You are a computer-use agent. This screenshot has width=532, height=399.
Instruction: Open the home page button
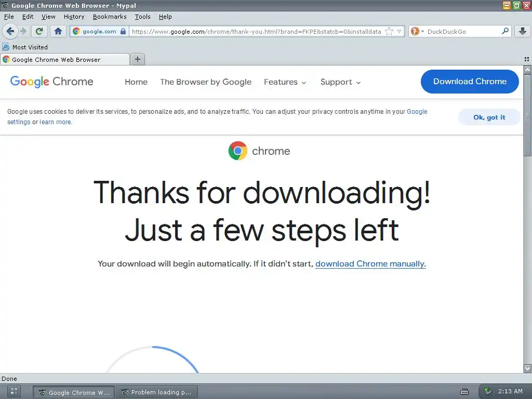[x=58, y=31]
